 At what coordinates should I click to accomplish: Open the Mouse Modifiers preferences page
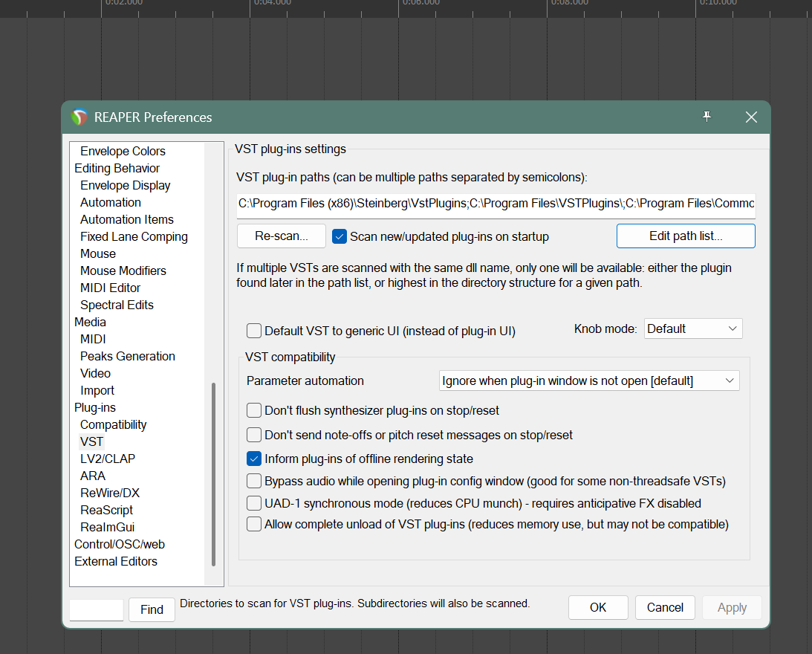tap(123, 271)
